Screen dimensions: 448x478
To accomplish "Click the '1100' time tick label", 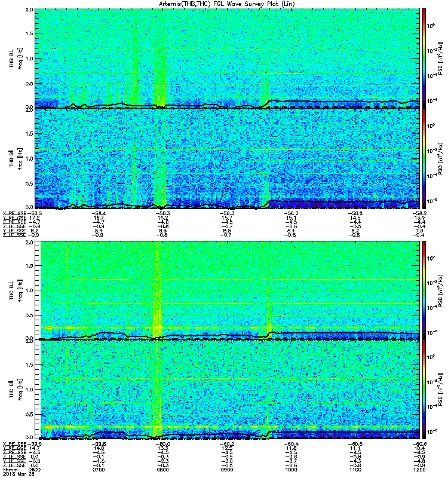I will point(355,470).
